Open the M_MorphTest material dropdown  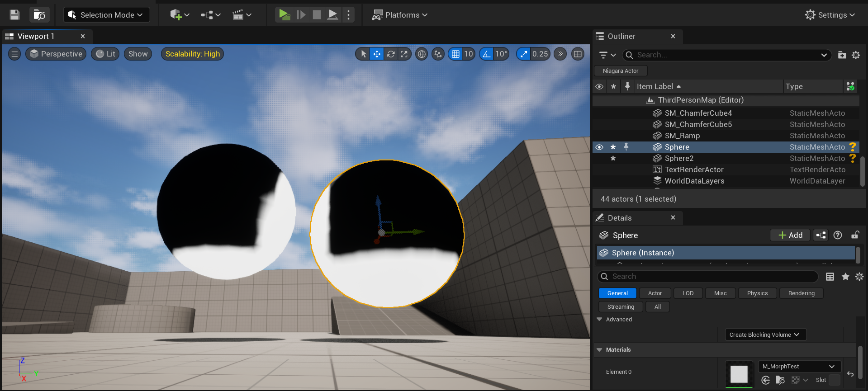[x=799, y=367]
